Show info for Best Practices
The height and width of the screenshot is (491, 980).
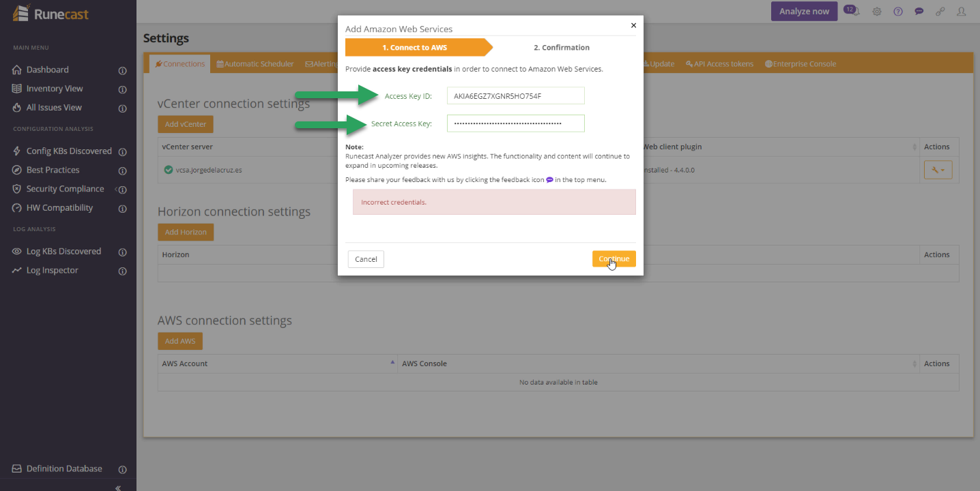pos(123,170)
